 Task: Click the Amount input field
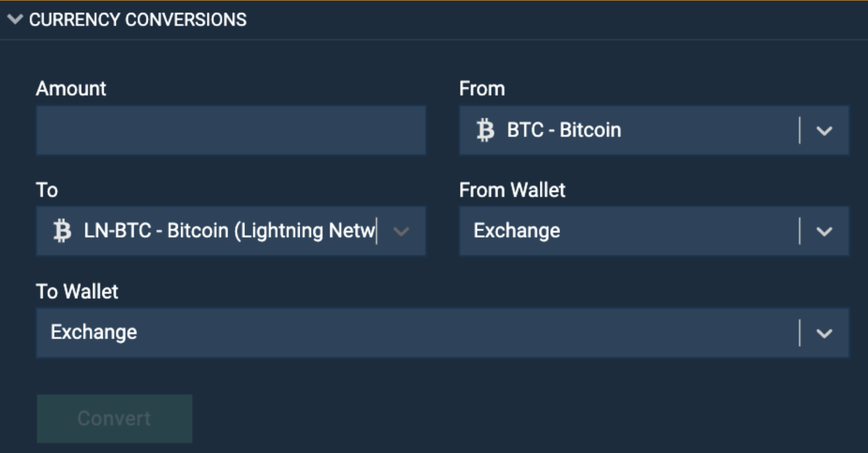click(230, 130)
